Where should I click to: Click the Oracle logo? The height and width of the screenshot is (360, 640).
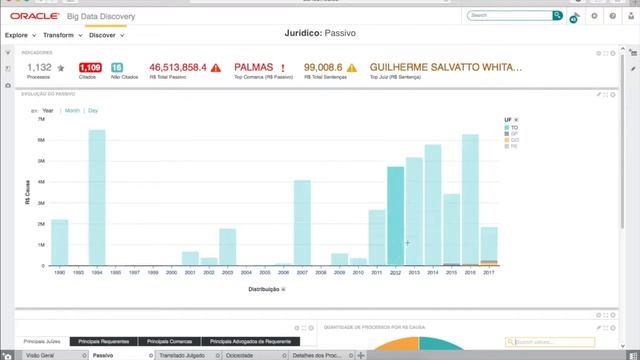point(35,16)
